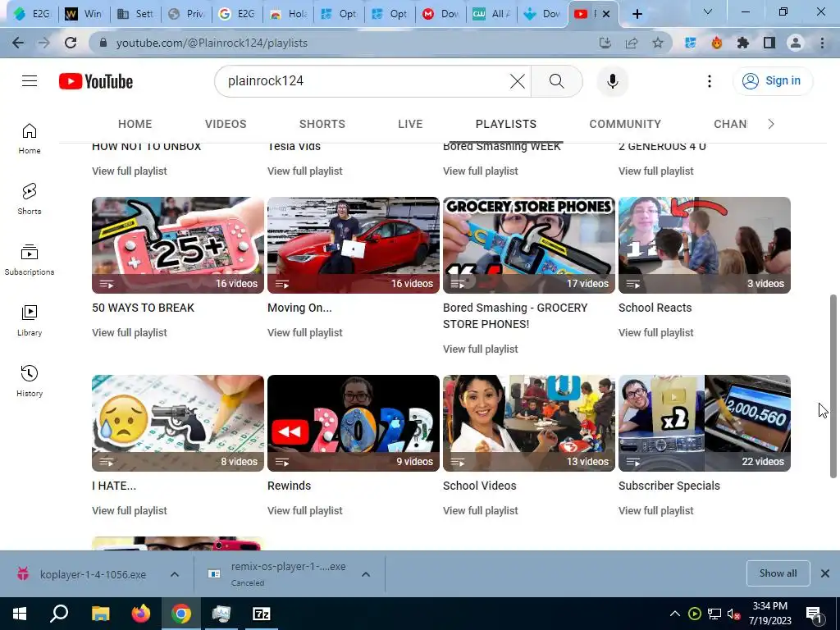Switch to the VIDEOS channel tab
840x630 pixels.
pyautogui.click(x=226, y=124)
